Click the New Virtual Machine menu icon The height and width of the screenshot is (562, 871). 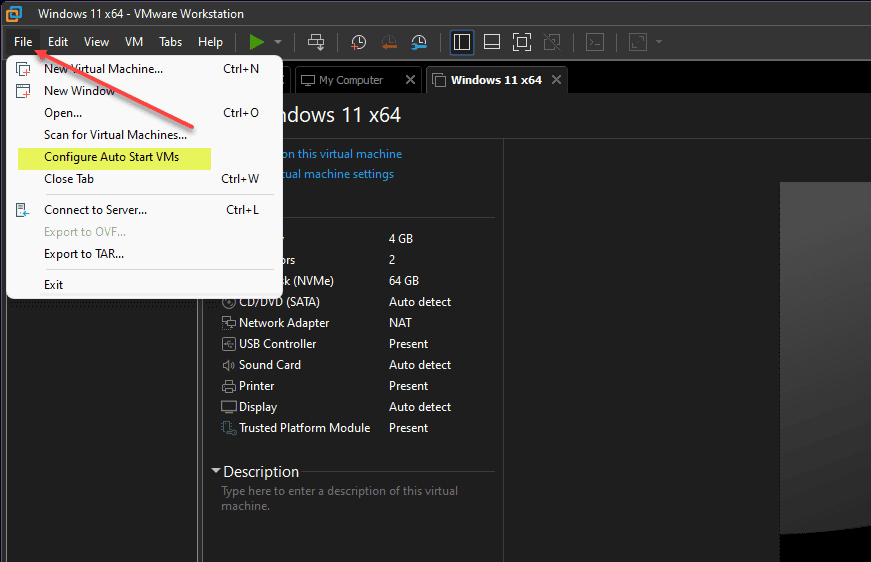(23, 69)
